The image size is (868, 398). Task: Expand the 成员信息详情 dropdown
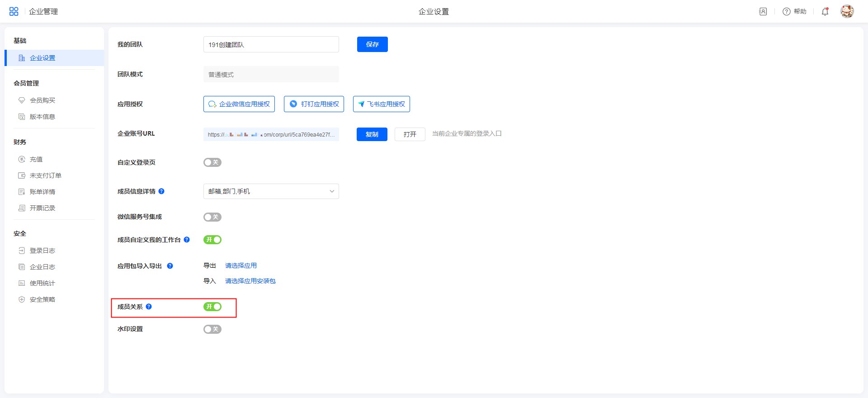click(x=271, y=191)
